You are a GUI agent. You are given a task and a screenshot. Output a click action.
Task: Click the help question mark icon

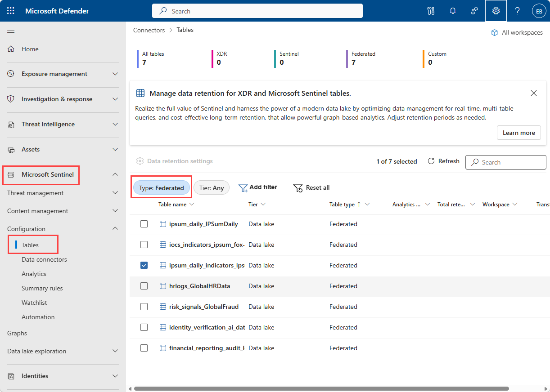click(518, 11)
